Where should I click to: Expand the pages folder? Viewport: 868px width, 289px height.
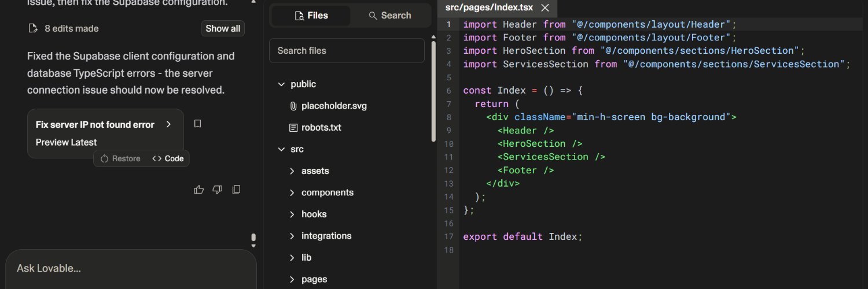tap(292, 279)
